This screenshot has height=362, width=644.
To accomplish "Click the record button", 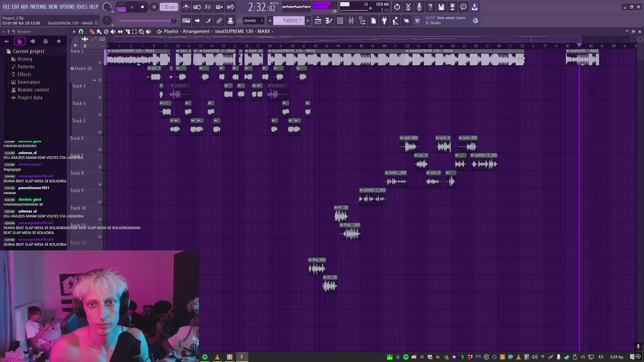I will 154,7.
